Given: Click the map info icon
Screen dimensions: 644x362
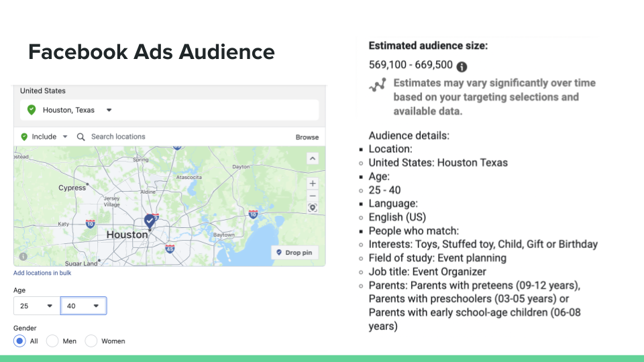Looking at the screenshot, I should 23,257.
